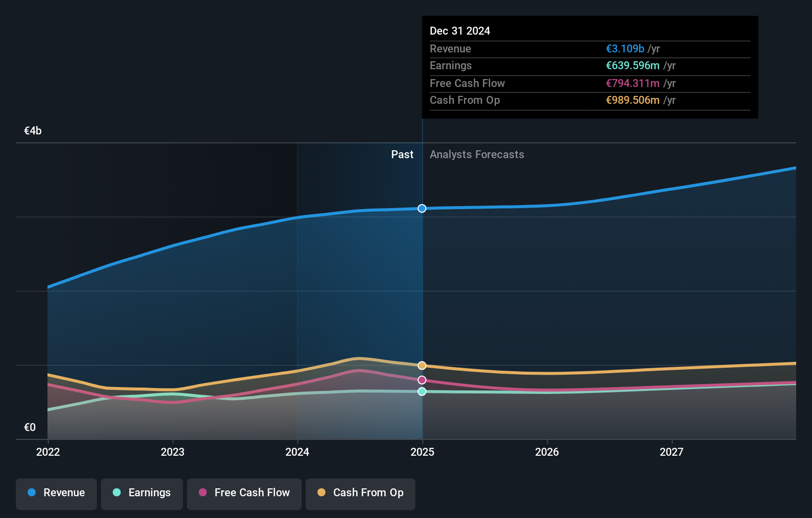Click the €794.311m free cash flow value
This screenshot has height=518, width=812.
633,84
